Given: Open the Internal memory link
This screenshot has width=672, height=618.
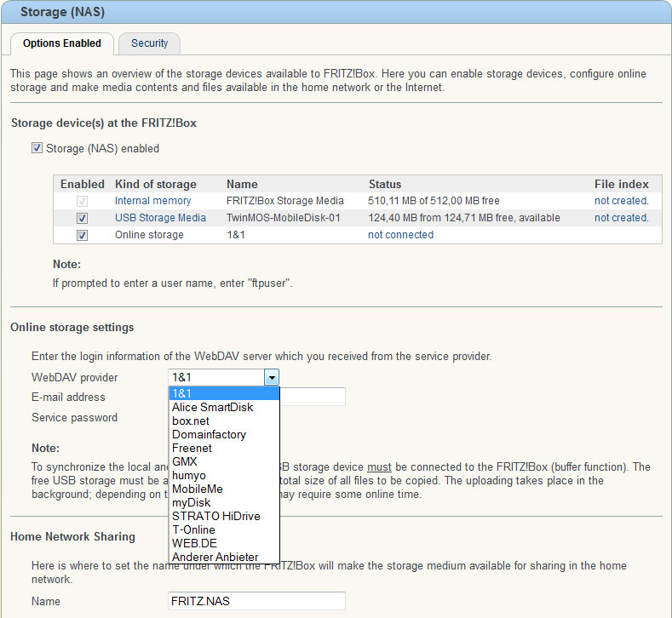Looking at the screenshot, I should tap(152, 200).
